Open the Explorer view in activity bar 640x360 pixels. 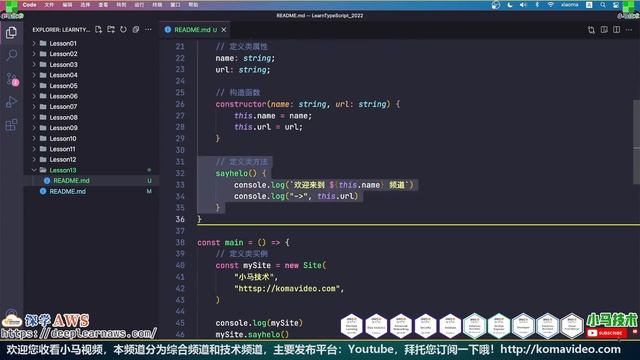(11, 33)
